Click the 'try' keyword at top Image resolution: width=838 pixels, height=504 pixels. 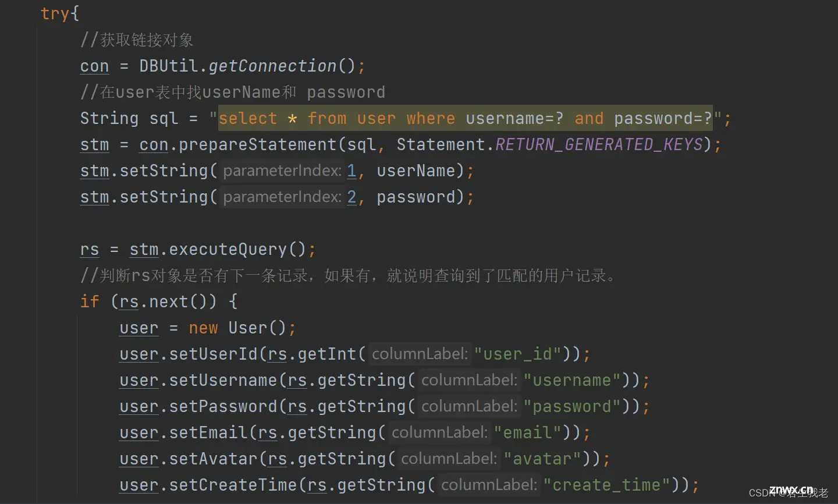pyautogui.click(x=55, y=13)
